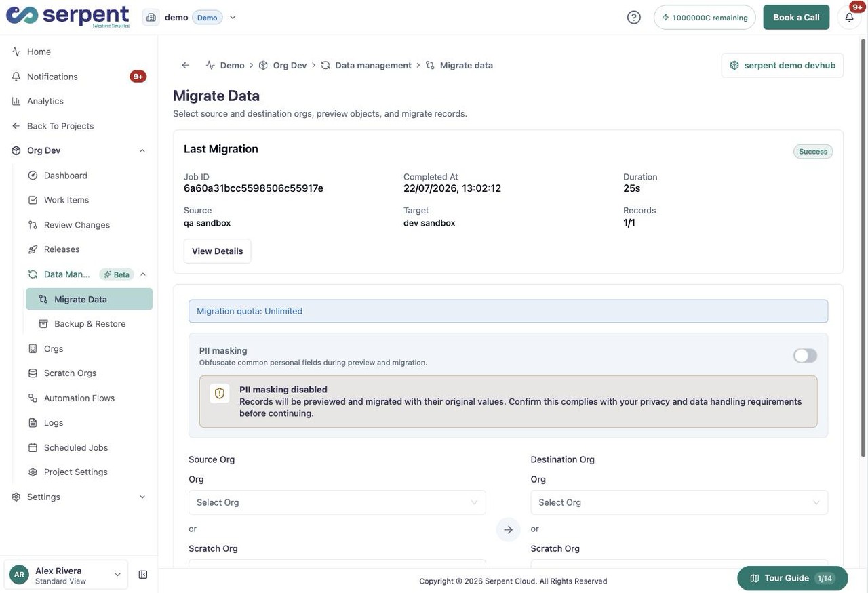
Task: Click the 1000000C remaining credits button
Action: [705, 18]
